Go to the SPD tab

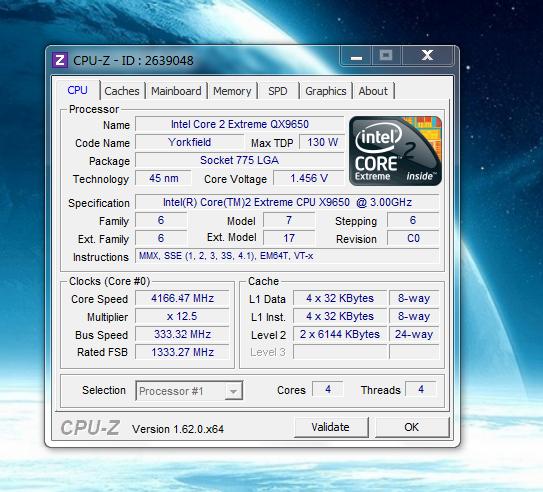[278, 91]
